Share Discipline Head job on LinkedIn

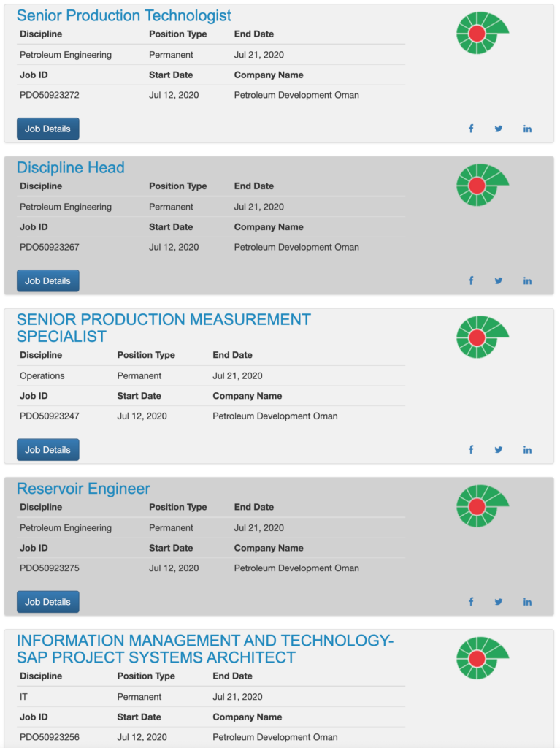(x=527, y=281)
